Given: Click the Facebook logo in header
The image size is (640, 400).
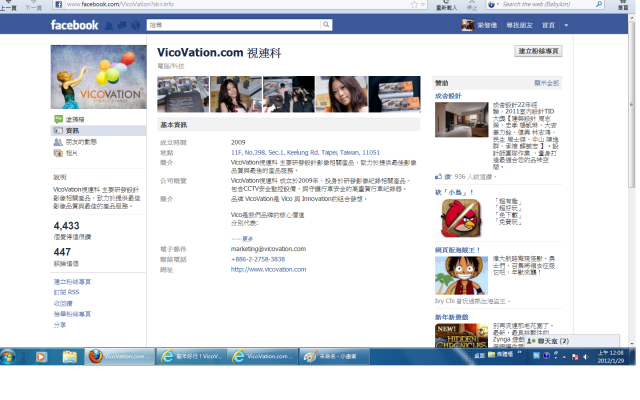Looking at the screenshot, I should [x=74, y=25].
